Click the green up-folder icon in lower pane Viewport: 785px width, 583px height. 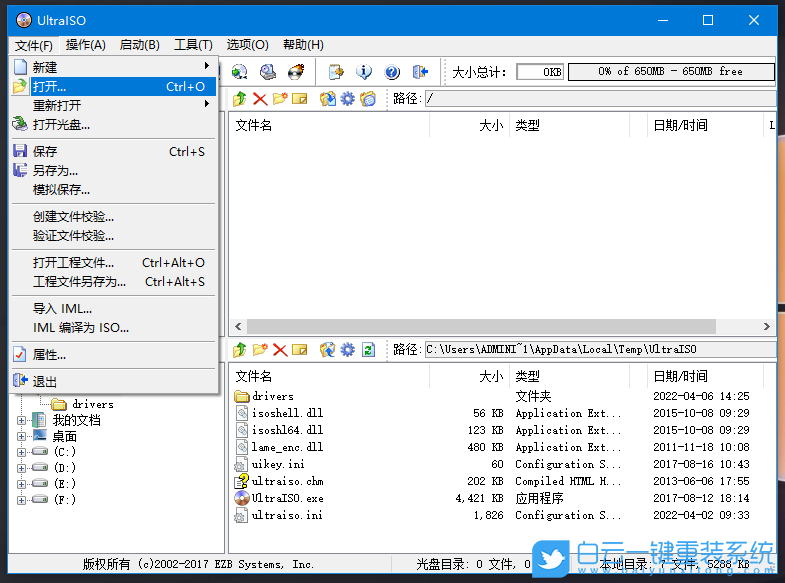[240, 349]
